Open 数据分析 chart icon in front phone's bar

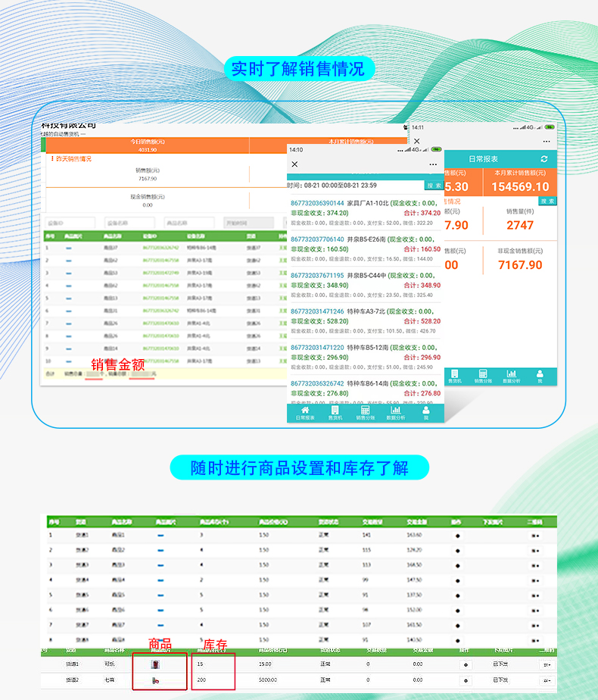tap(395, 412)
